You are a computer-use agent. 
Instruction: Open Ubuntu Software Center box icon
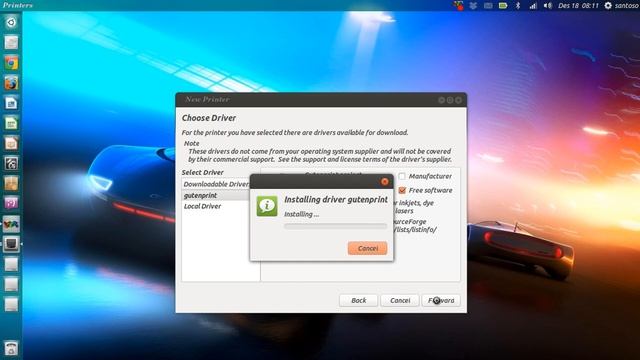pos(11,183)
